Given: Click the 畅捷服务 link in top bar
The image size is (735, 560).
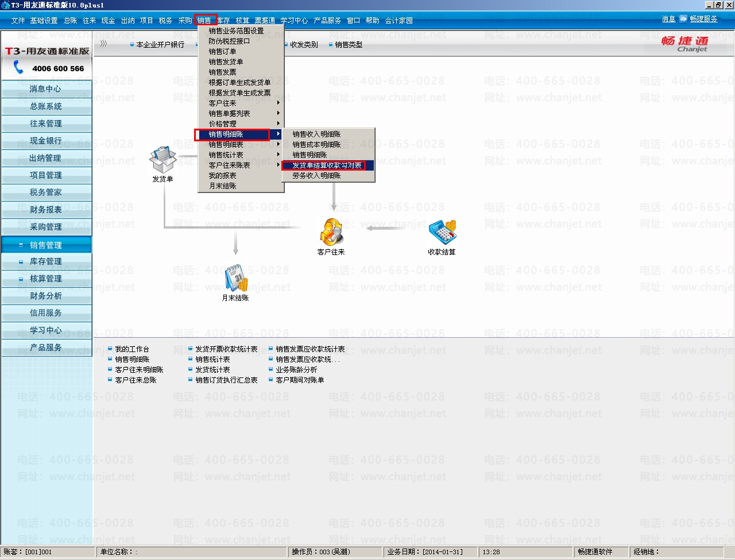Looking at the screenshot, I should pyautogui.click(x=703, y=19).
